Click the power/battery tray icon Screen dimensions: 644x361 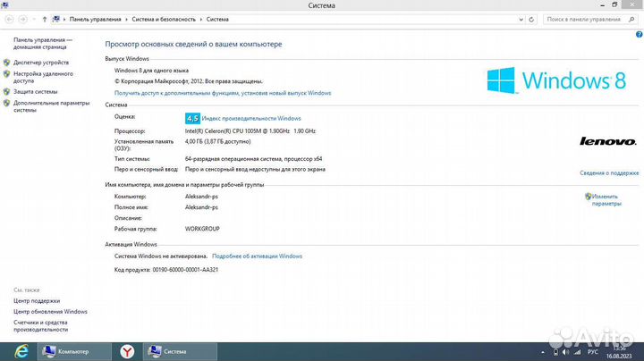555,352
